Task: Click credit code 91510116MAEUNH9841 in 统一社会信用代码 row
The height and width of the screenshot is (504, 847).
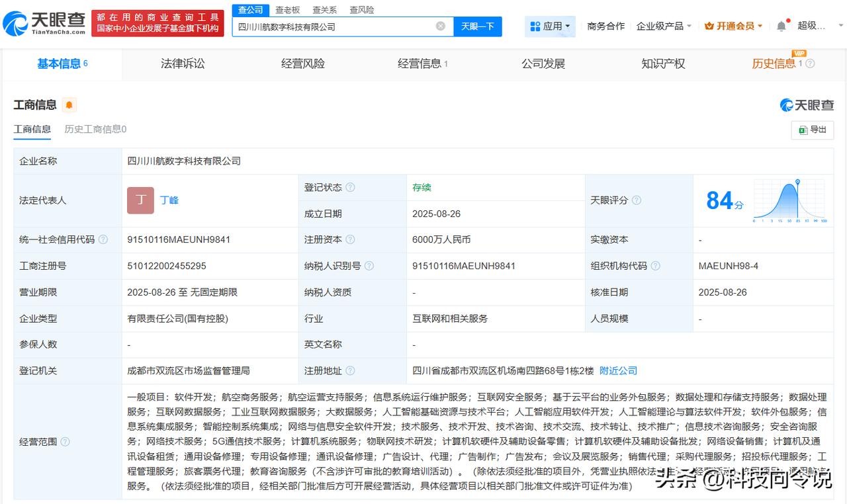Action: click(x=179, y=239)
